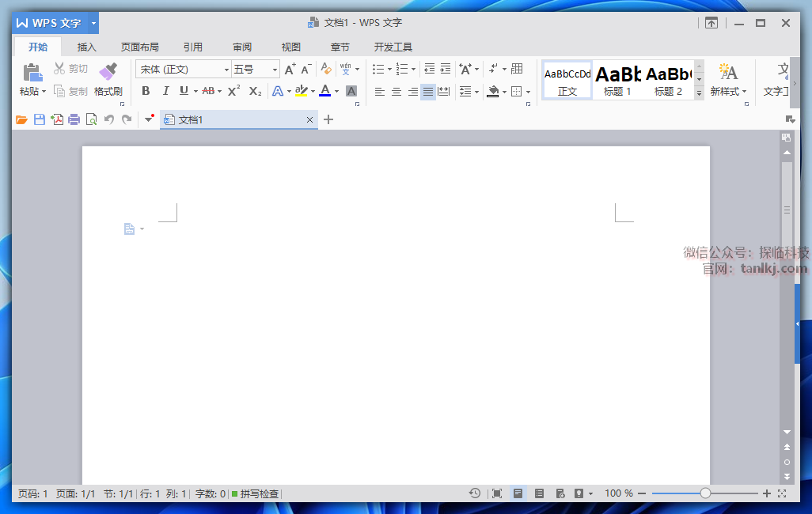
Task: Click the Format Painter (格式刷) brush icon
Action: [108, 72]
